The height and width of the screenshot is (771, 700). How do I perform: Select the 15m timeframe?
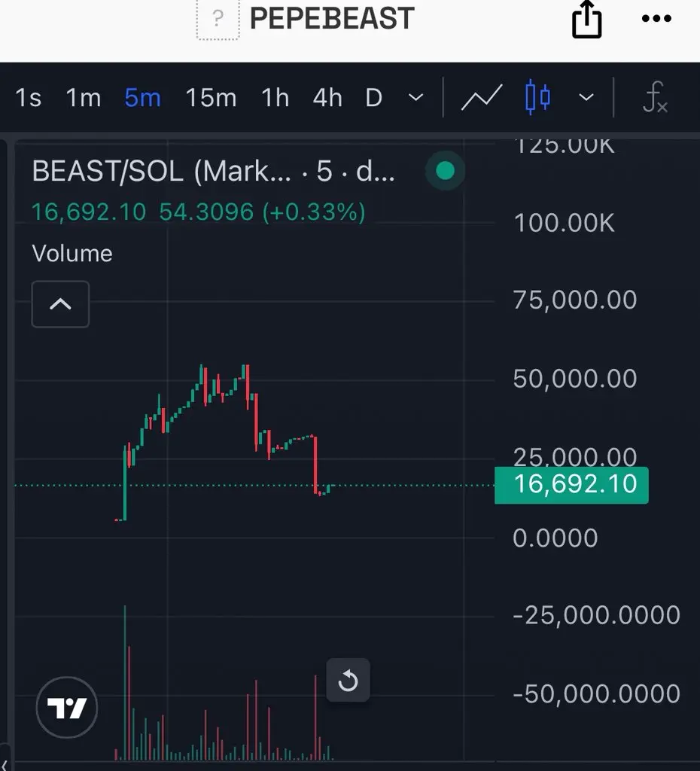pyautogui.click(x=211, y=97)
